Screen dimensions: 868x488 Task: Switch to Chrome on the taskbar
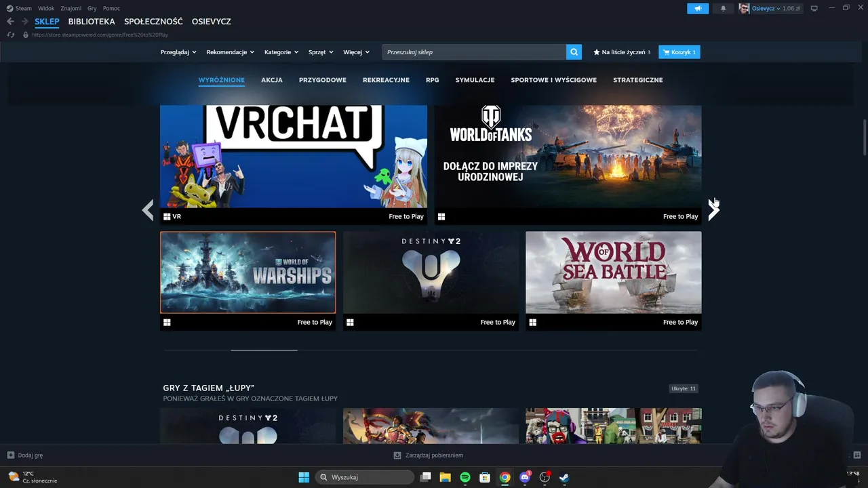pyautogui.click(x=505, y=477)
